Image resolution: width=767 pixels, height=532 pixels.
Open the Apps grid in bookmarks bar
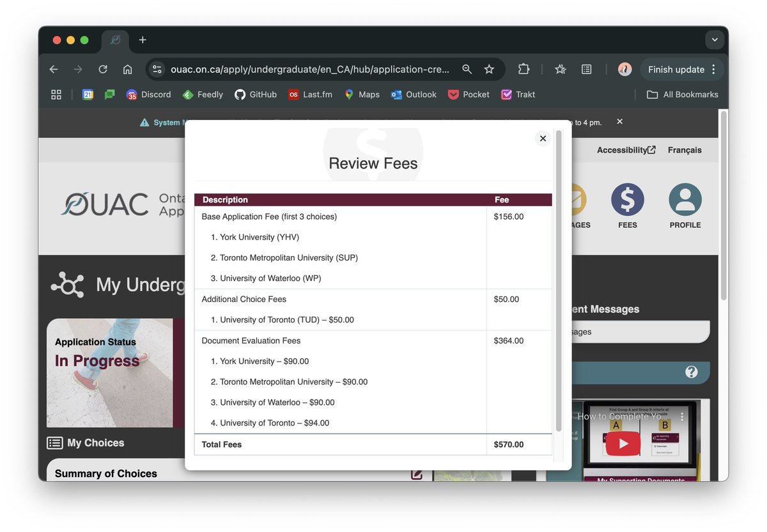click(56, 95)
